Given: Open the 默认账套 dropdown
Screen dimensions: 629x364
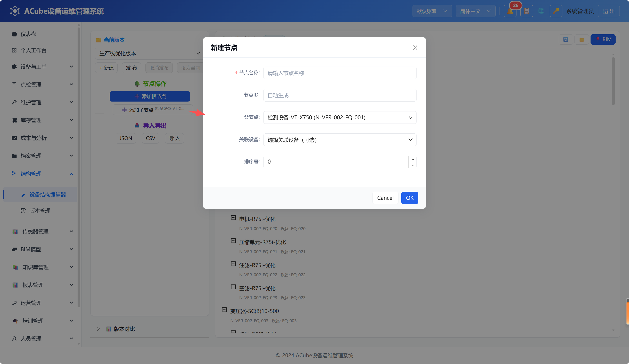Looking at the screenshot, I should pos(432,11).
